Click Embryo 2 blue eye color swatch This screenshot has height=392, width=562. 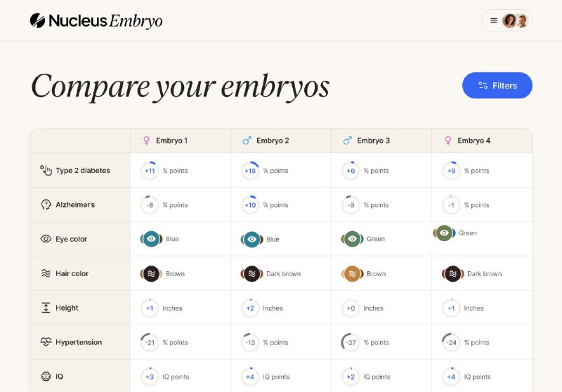coord(251,239)
